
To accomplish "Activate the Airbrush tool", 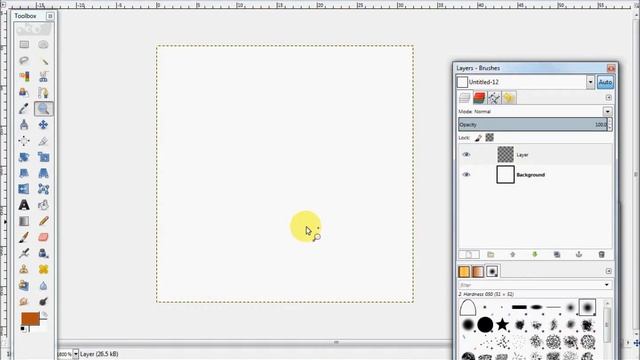I will coord(24,253).
